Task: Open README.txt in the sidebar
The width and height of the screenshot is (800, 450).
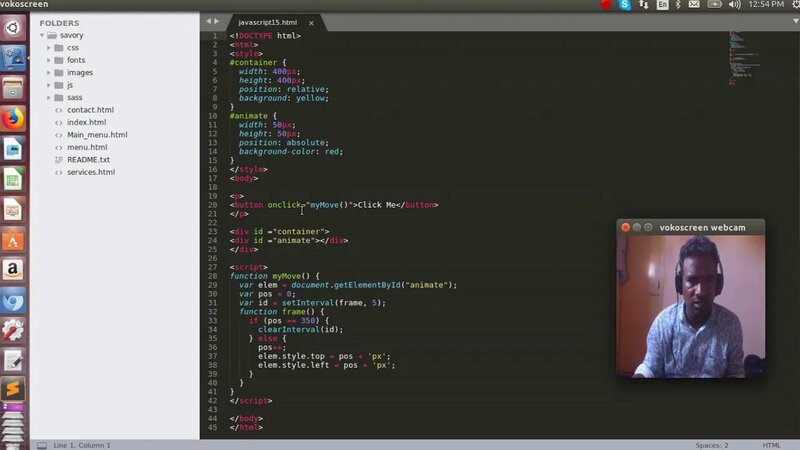Action: 88,160
